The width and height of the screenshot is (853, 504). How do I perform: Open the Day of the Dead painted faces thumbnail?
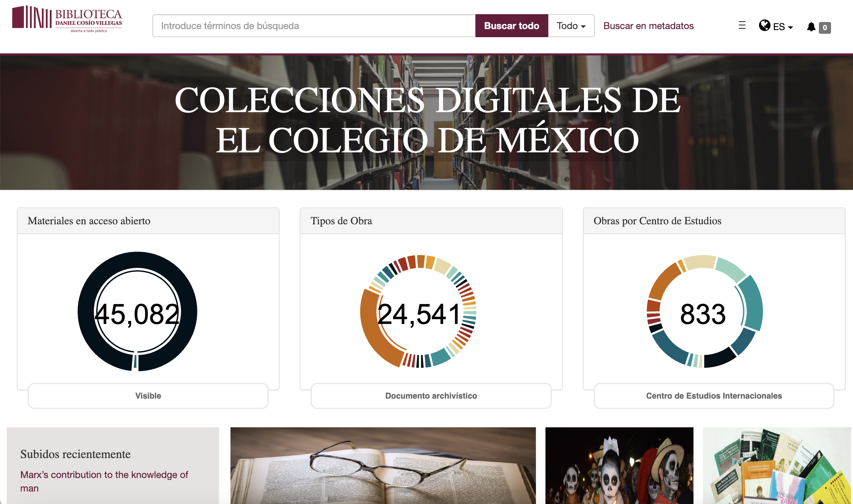619,465
